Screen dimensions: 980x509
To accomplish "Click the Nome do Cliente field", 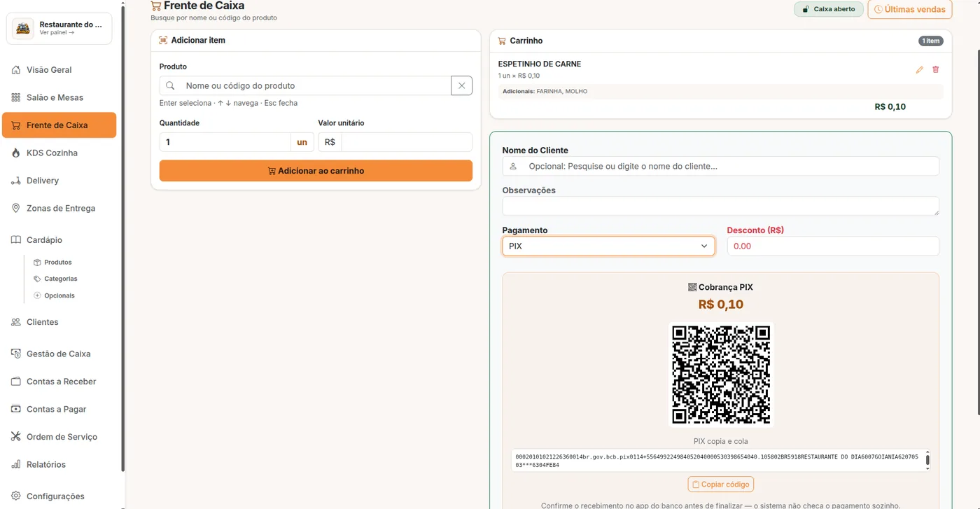I will tap(721, 166).
